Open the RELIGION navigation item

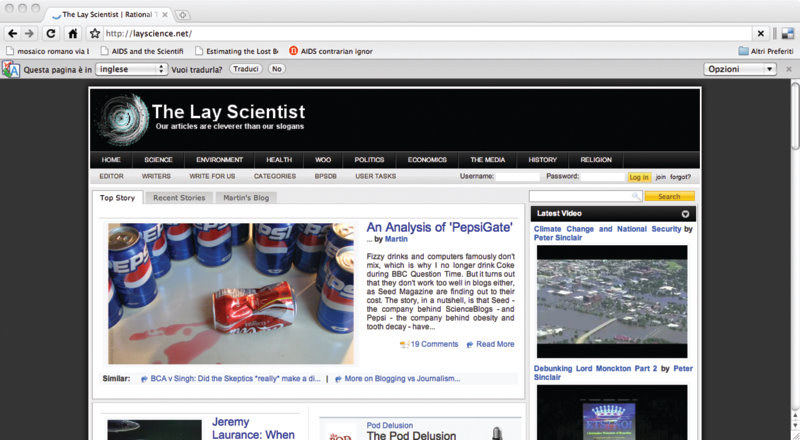pyautogui.click(x=596, y=160)
